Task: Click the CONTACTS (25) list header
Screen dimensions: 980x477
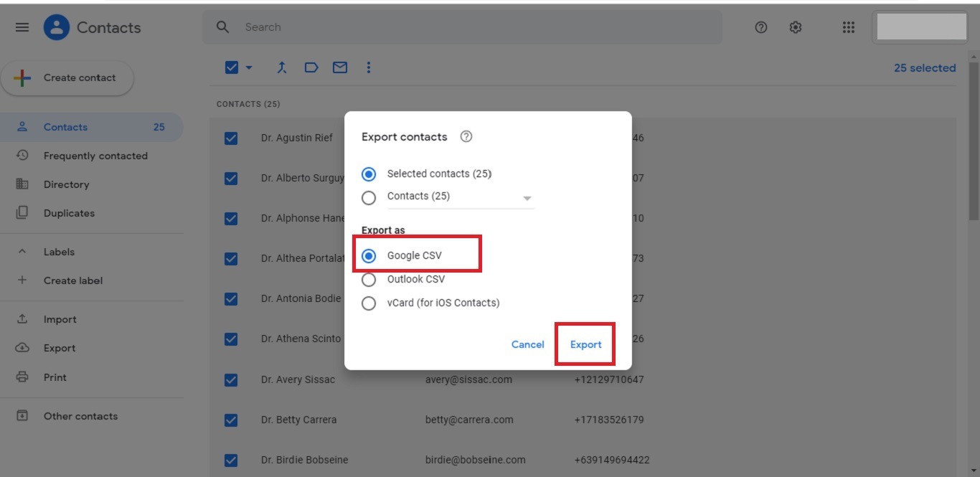Action: [248, 104]
